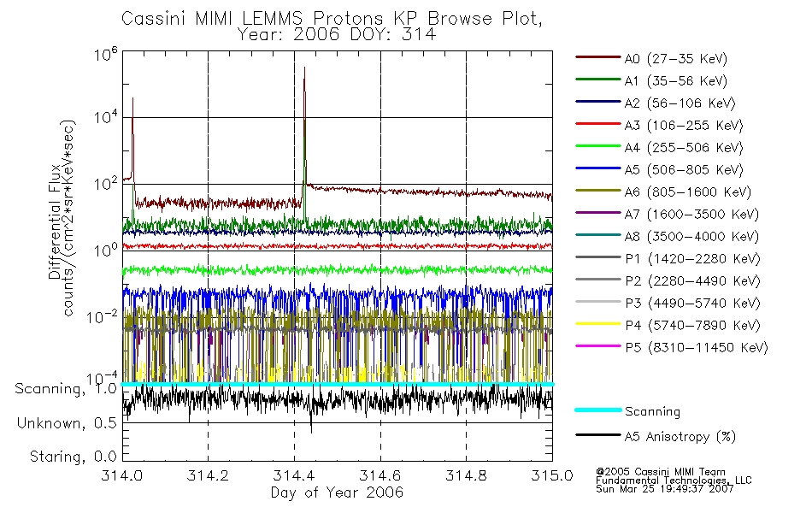The width and height of the screenshot is (812, 513).
Task: Click the Staring, 0.0 axis label
Action: [x=73, y=457]
